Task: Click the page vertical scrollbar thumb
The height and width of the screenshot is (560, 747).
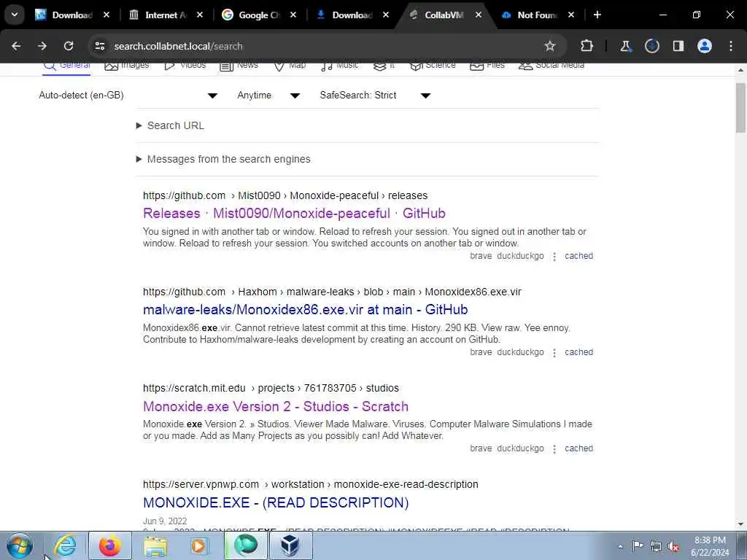Action: (x=740, y=108)
